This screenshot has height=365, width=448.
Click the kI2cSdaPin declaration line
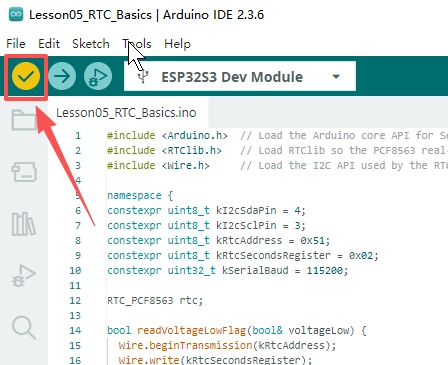coord(206,211)
